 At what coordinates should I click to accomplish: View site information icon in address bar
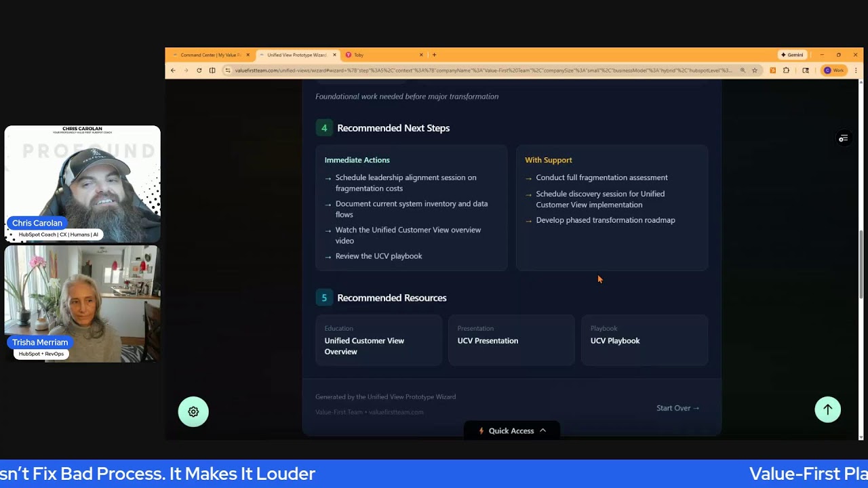click(228, 70)
